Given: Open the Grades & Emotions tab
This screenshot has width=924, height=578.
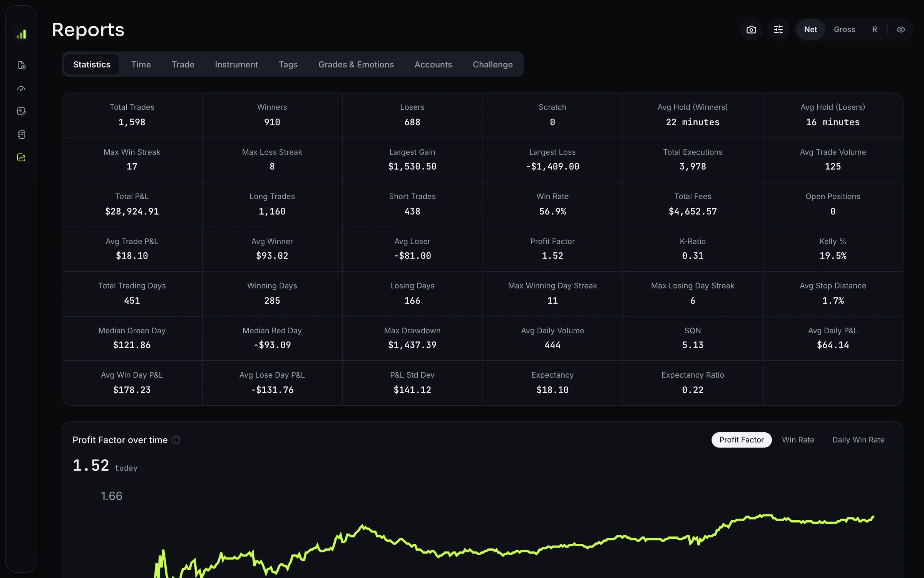Looking at the screenshot, I should [x=356, y=64].
